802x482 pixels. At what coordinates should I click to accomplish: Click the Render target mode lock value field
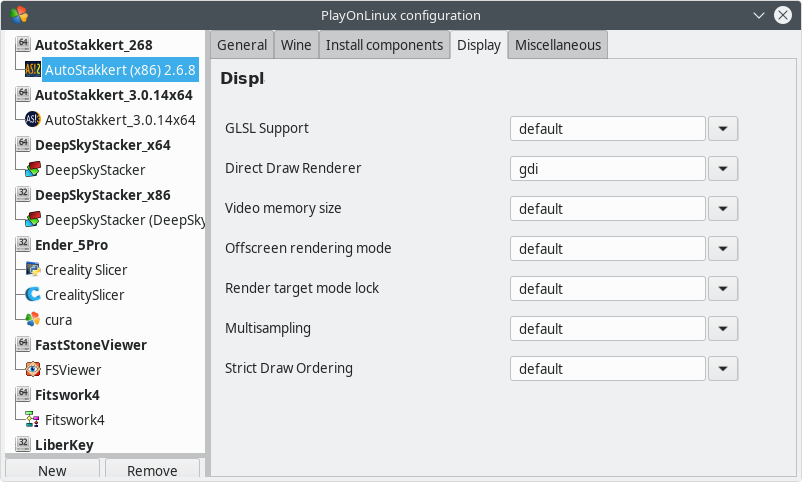(608, 289)
